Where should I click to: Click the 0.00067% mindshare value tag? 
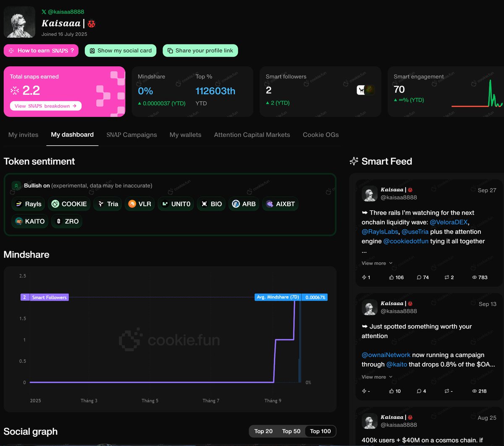[315, 297]
